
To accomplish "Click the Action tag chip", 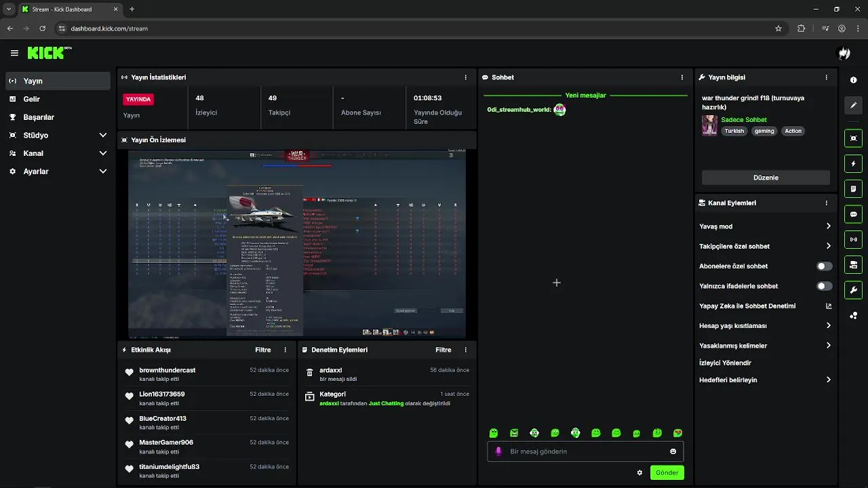I will (x=793, y=131).
